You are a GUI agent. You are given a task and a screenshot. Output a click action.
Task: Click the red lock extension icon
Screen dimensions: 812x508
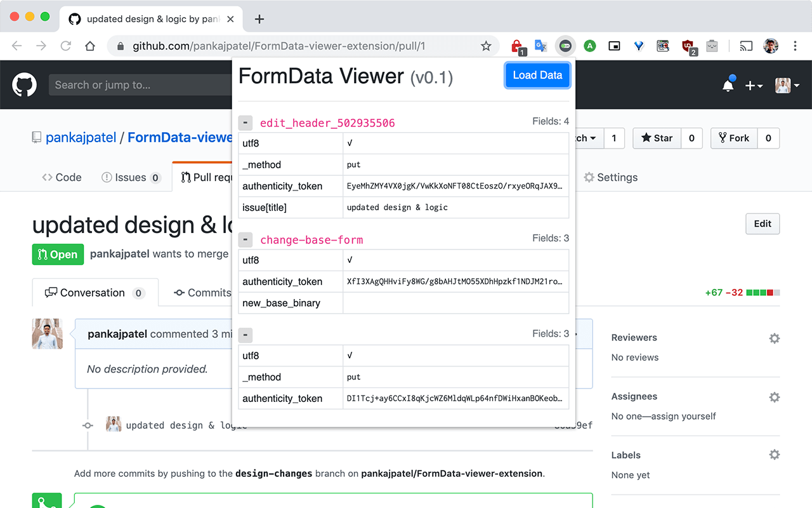tap(518, 46)
